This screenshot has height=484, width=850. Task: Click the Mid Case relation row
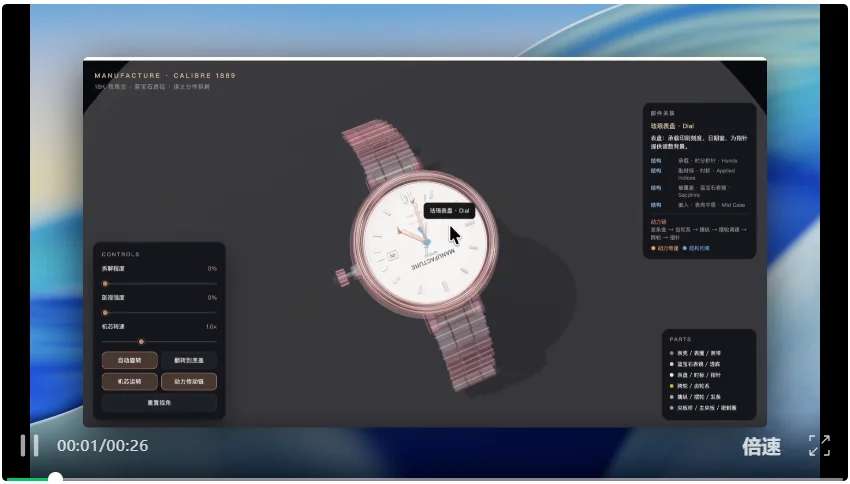click(698, 205)
